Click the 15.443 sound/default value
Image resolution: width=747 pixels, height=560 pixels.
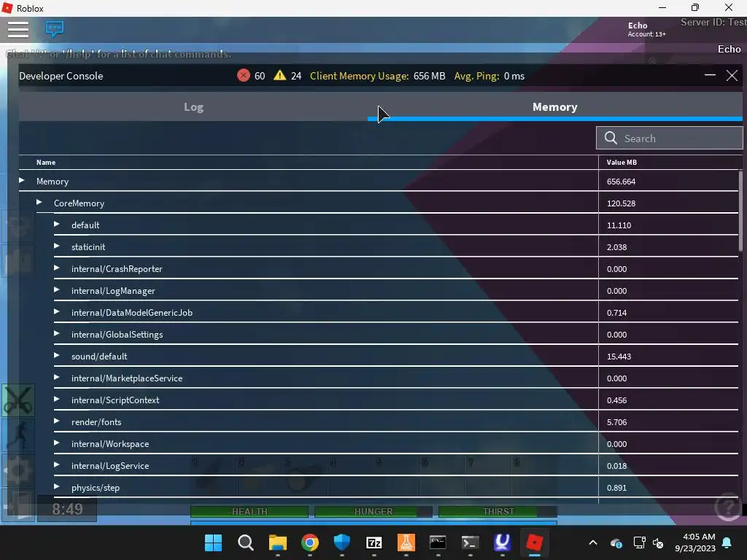click(x=619, y=357)
